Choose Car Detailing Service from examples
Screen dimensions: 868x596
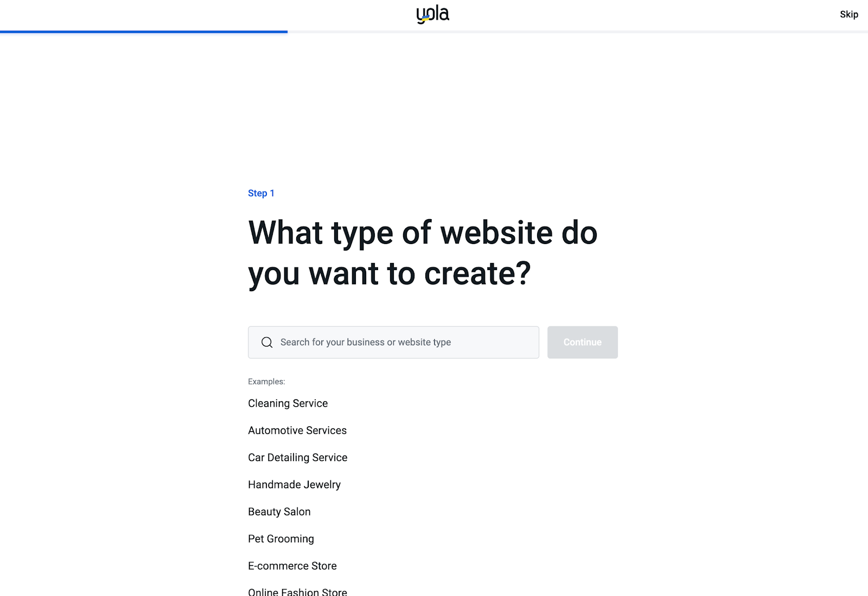coord(297,457)
